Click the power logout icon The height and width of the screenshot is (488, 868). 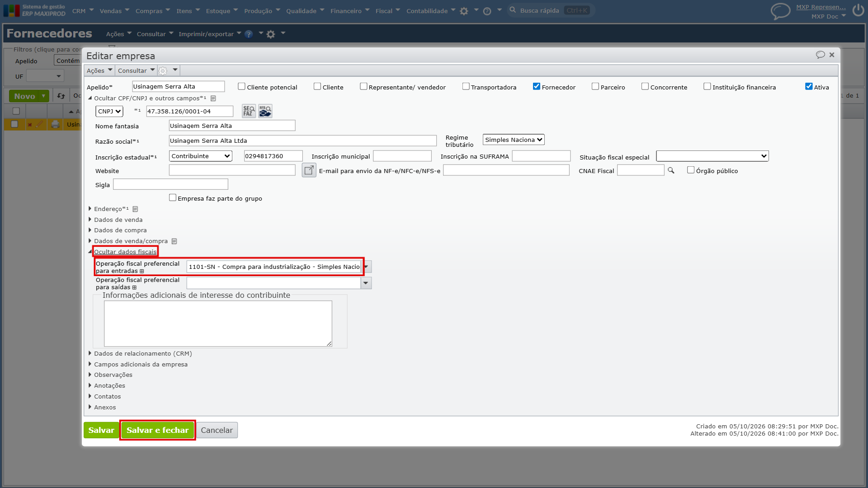[858, 10]
